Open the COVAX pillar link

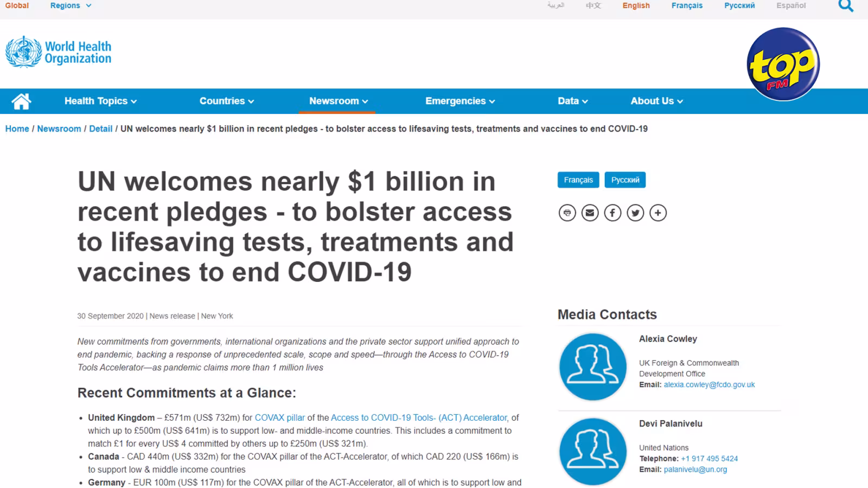coord(280,418)
